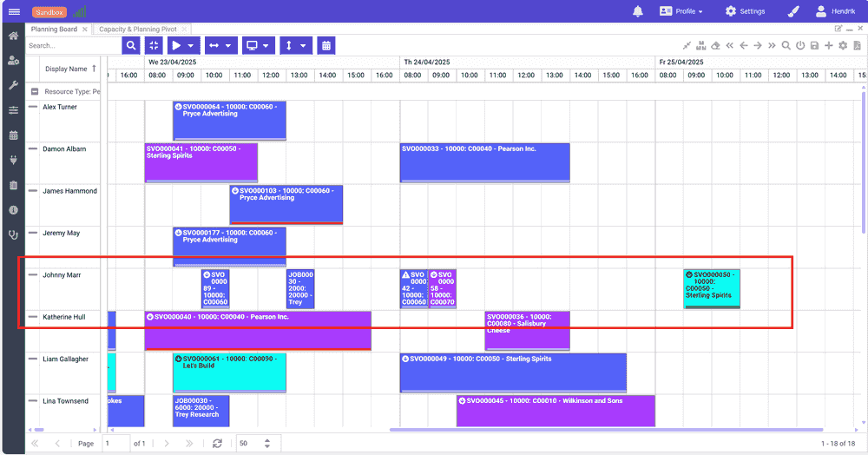Collapse Damon Albarn row
This screenshot has width=868, height=455.
click(x=33, y=148)
